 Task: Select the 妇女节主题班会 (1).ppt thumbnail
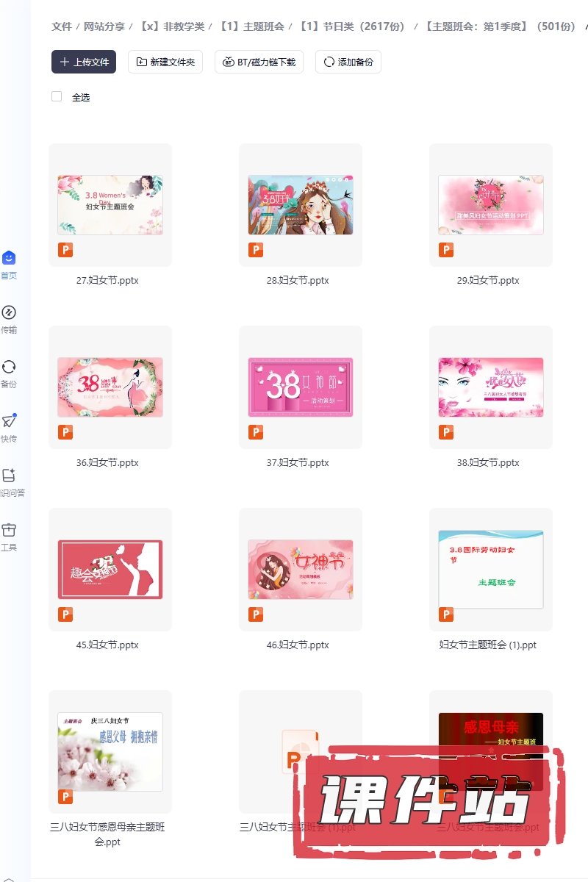coord(490,569)
